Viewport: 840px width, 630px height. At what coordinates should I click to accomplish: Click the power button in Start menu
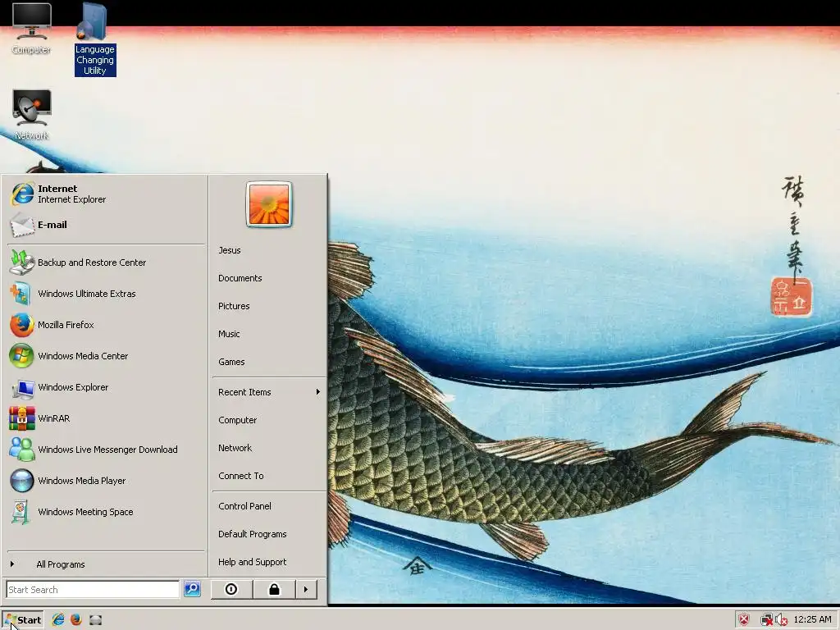pyautogui.click(x=231, y=589)
